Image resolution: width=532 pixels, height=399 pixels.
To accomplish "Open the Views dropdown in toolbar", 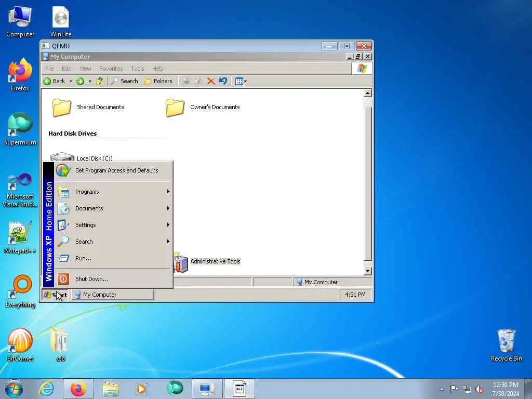I will 241,81.
